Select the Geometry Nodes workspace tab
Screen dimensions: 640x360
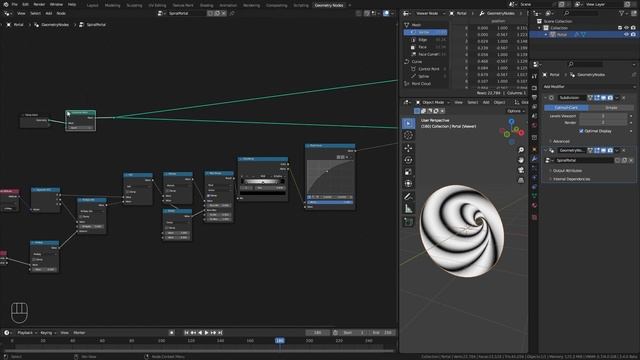(329, 5)
